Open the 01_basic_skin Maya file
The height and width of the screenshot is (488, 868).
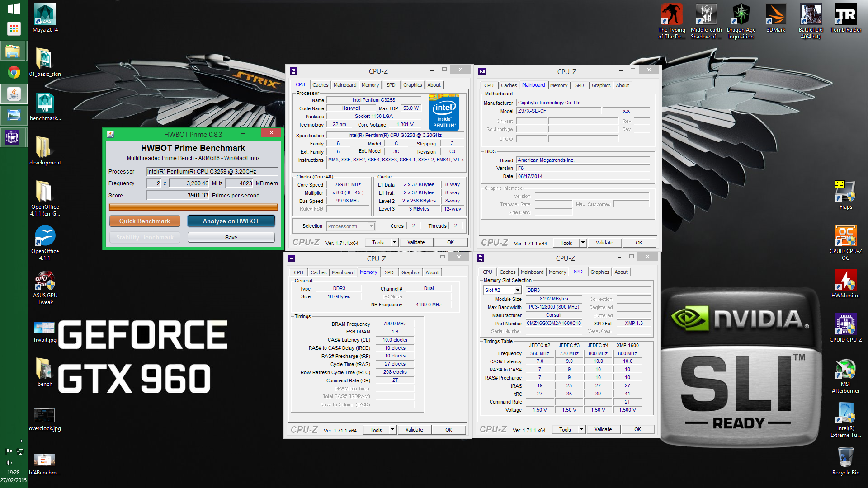tap(45, 62)
